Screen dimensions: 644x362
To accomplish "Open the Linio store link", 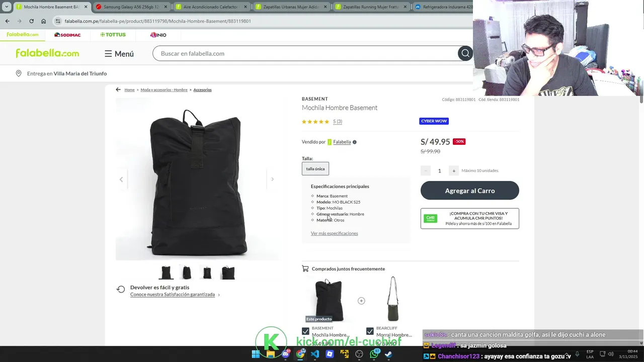I will 158,35.
